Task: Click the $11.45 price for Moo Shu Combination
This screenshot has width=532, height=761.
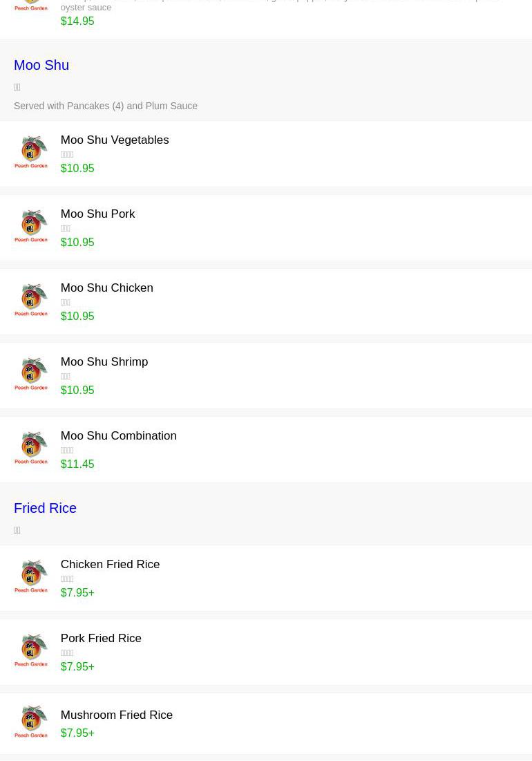Action: (x=77, y=464)
